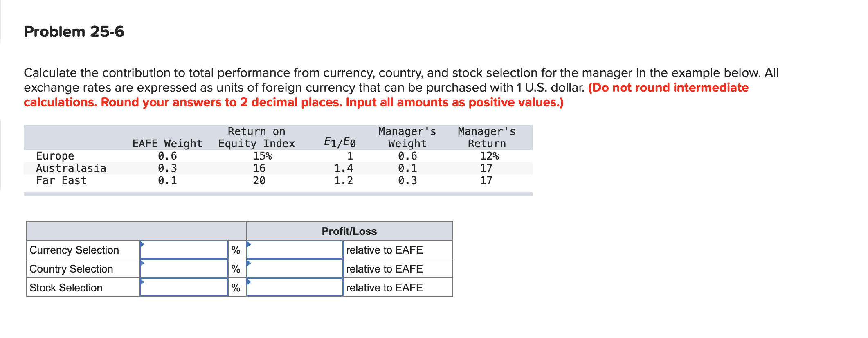
Task: Select the Europe row in the data table
Action: tap(164, 156)
